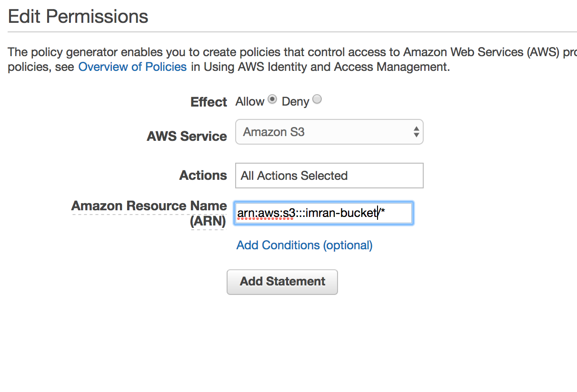This screenshot has height=392, width=577.
Task: Click the Actions field label
Action: 203,176
